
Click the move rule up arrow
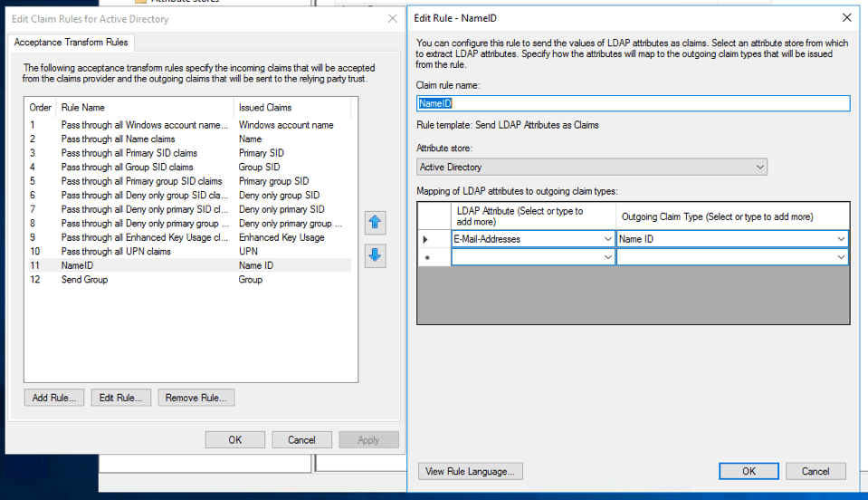(375, 223)
